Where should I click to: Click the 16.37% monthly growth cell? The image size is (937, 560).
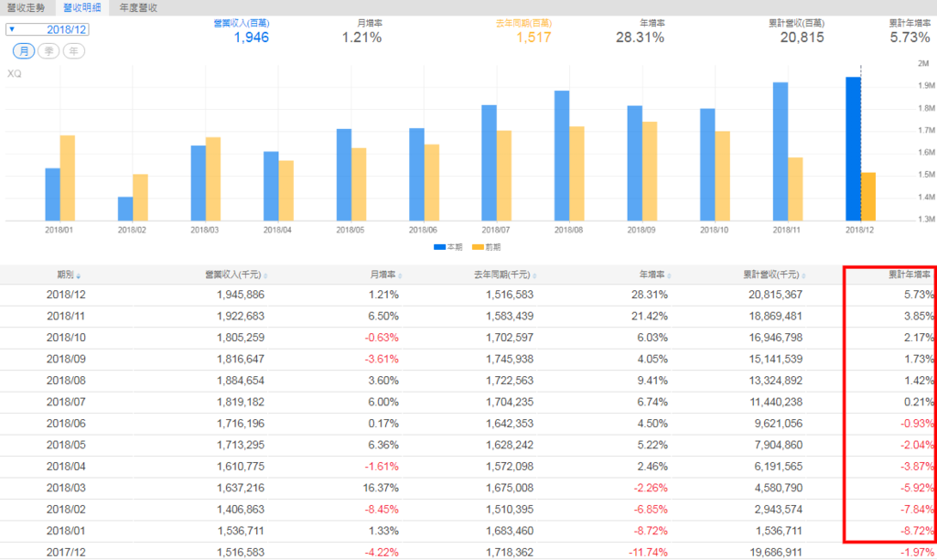381,489
